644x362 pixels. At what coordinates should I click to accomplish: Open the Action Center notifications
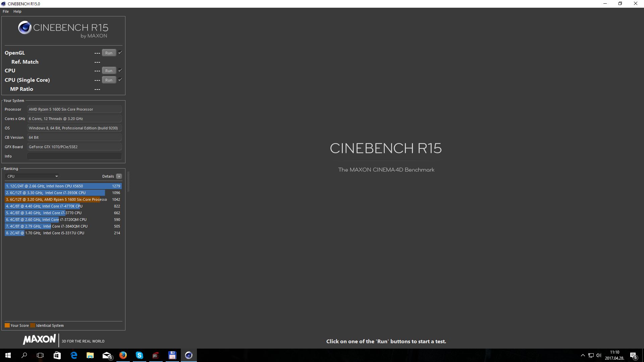pyautogui.click(x=634, y=355)
